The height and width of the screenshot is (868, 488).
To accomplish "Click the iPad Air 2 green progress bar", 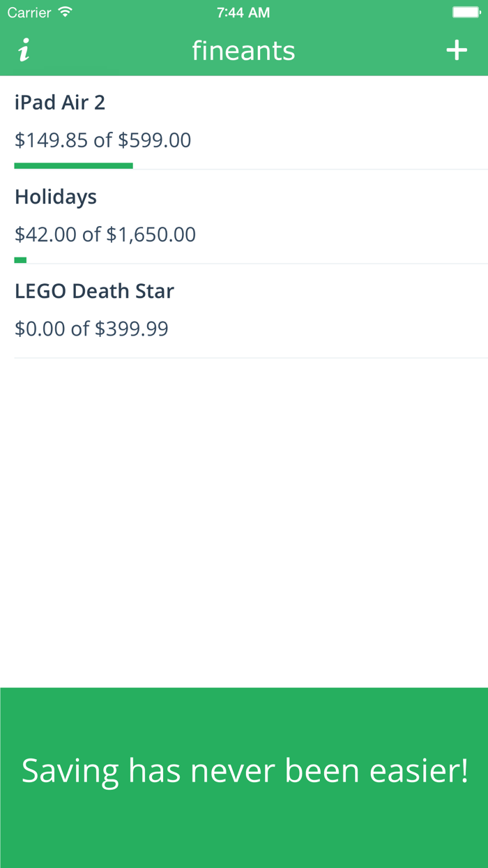I will tap(73, 165).
